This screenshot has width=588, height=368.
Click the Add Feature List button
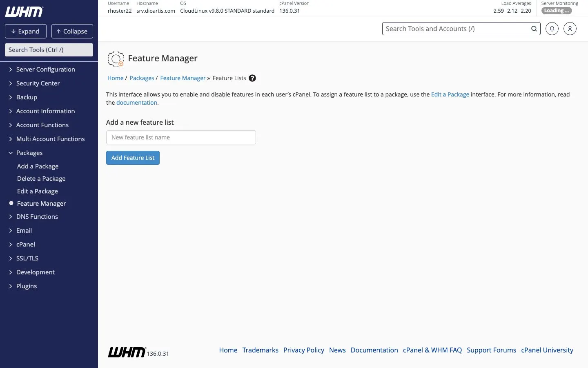[133, 158]
